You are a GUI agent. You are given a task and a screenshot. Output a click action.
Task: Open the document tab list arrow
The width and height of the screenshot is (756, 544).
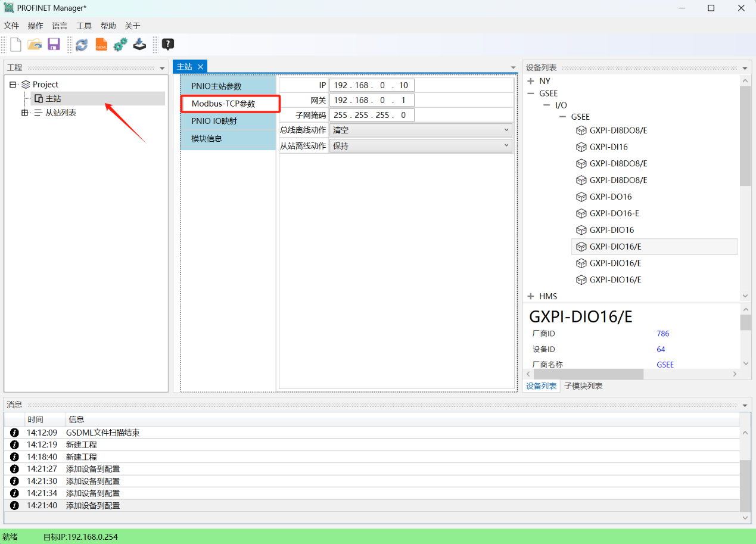514,68
